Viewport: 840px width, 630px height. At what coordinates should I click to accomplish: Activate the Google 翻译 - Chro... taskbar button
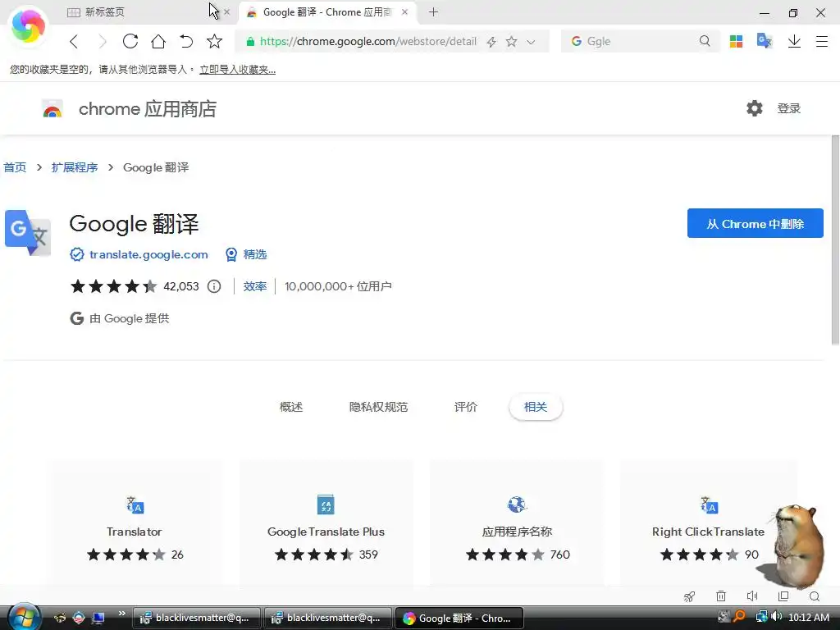click(461, 618)
